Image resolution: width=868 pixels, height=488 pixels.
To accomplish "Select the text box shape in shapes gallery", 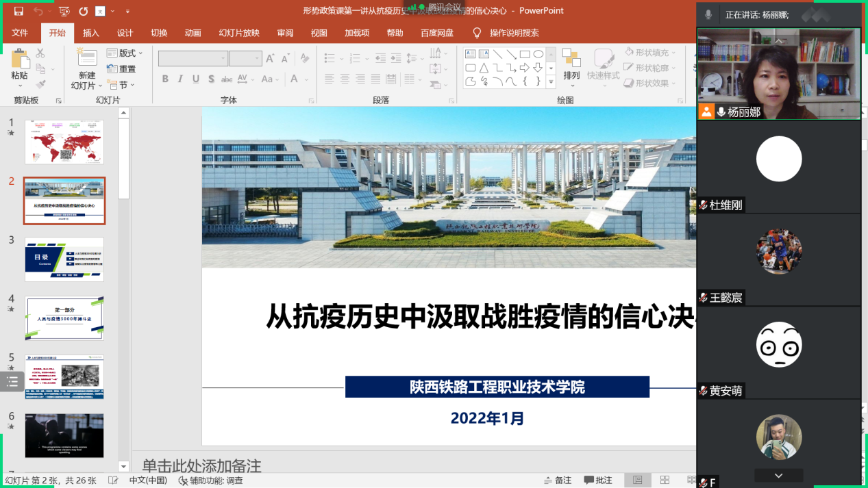I will [471, 54].
